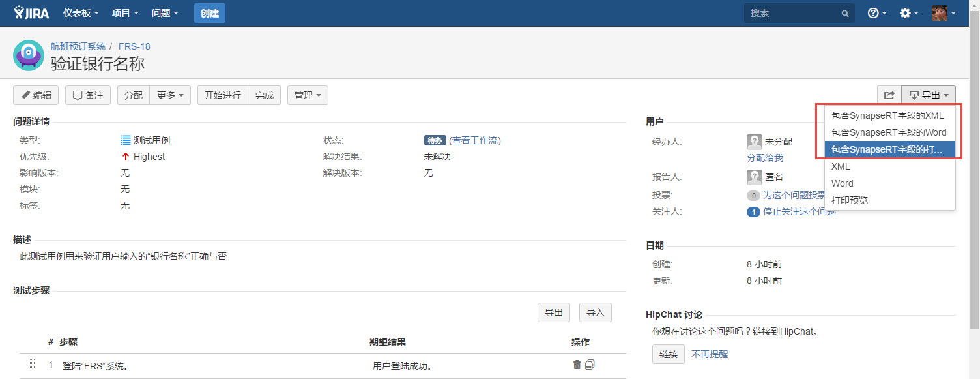Expand the 更多 actions dropdown
Image resolution: width=980 pixels, height=379 pixels.
[170, 95]
